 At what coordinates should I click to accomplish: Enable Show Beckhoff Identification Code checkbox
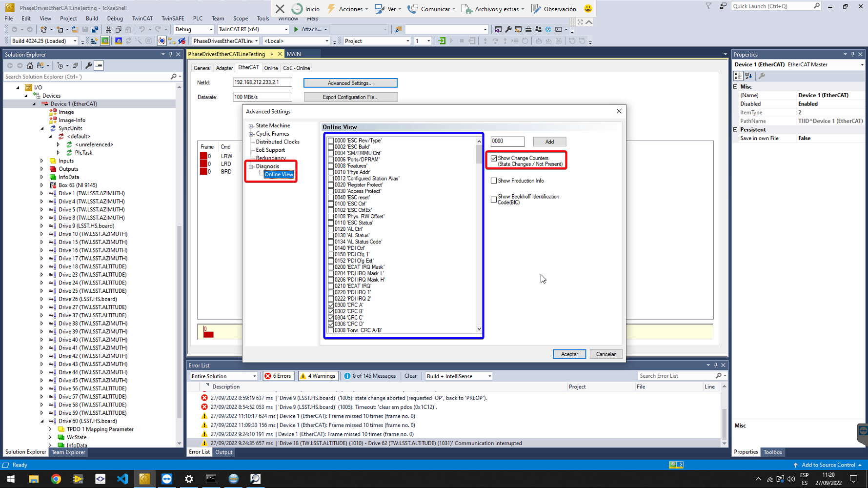[494, 199]
